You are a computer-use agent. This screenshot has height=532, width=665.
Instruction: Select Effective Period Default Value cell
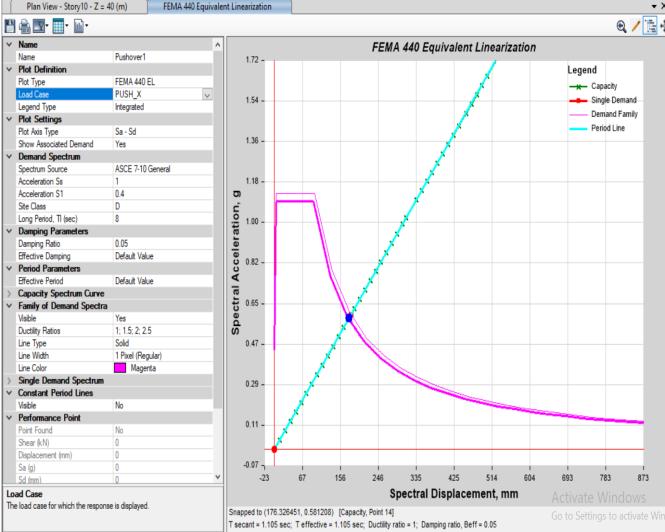click(x=163, y=281)
